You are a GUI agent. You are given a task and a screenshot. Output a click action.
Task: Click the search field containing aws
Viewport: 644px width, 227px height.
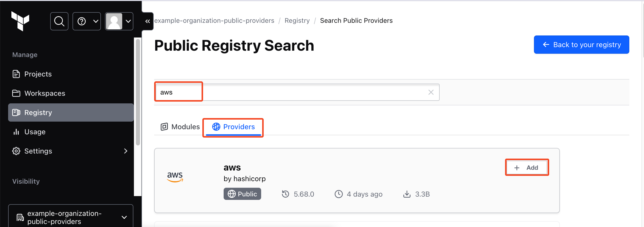pyautogui.click(x=292, y=92)
